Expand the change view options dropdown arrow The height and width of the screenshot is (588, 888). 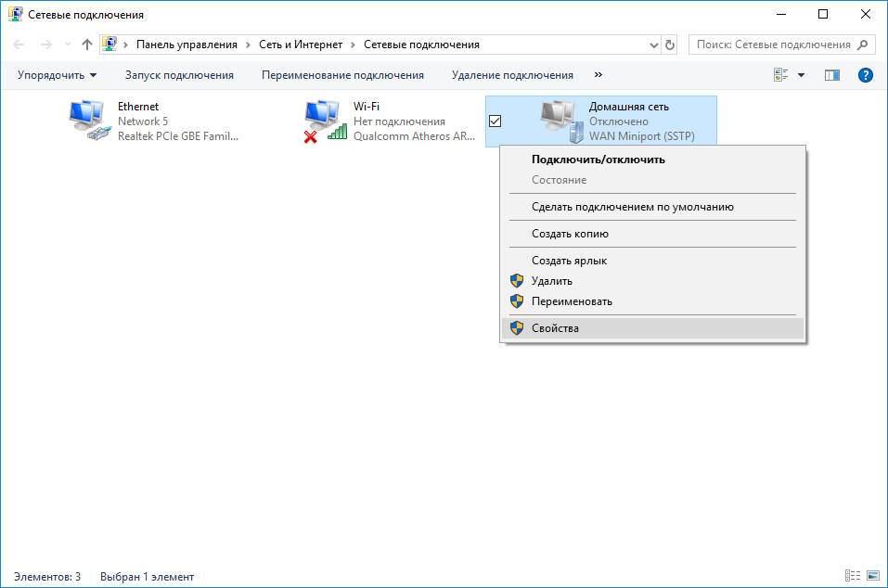pyautogui.click(x=801, y=75)
